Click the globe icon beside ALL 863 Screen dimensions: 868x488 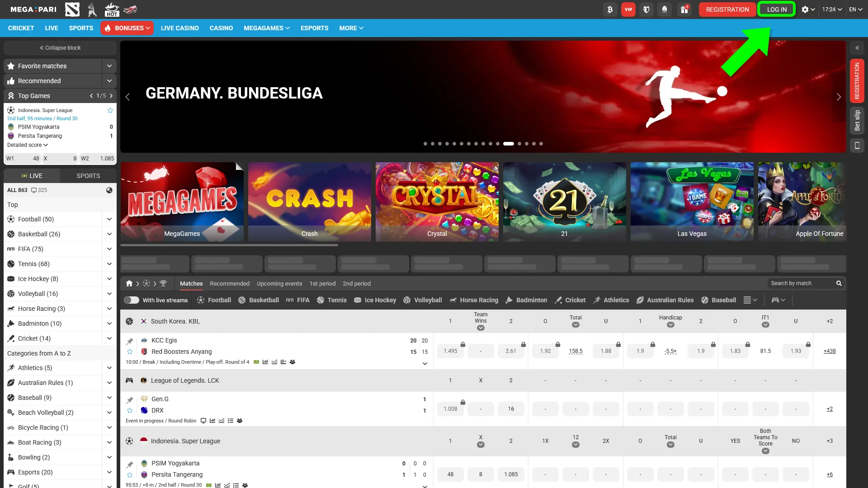click(109, 190)
